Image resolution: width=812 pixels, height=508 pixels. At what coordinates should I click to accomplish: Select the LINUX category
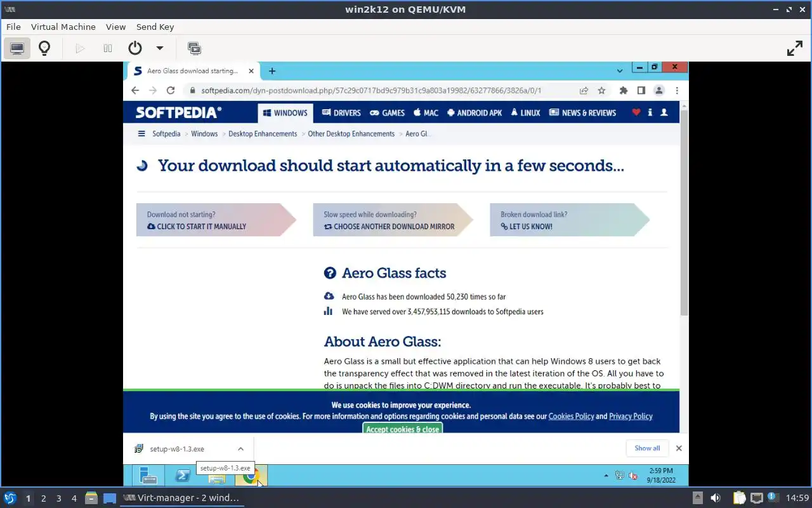tap(526, 113)
